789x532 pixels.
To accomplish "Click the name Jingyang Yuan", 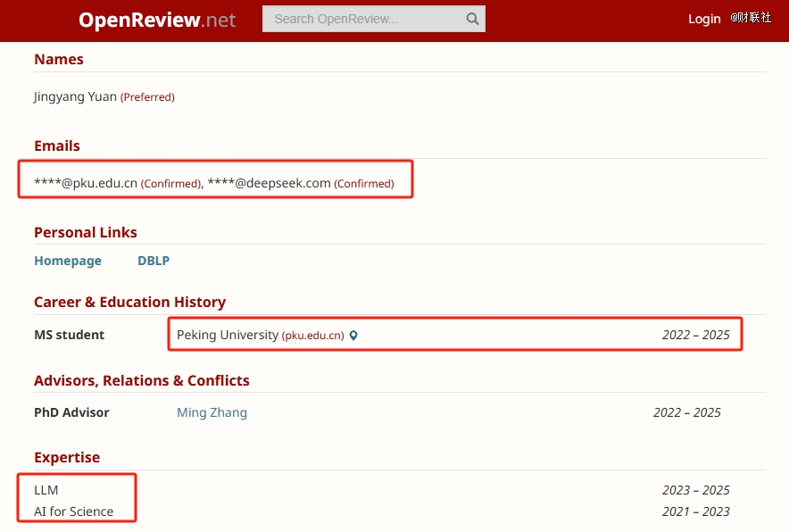I will point(75,96).
